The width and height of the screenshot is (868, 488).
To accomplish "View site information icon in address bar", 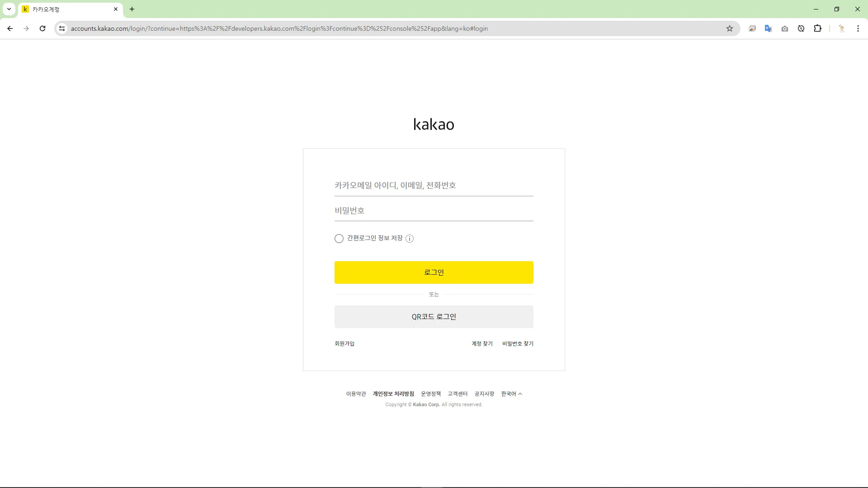I will click(62, 28).
